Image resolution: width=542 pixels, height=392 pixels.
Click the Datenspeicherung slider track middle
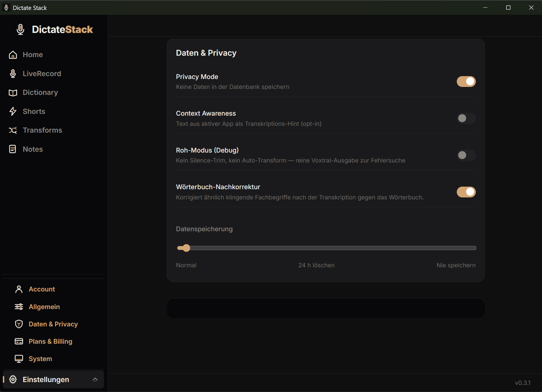326,248
